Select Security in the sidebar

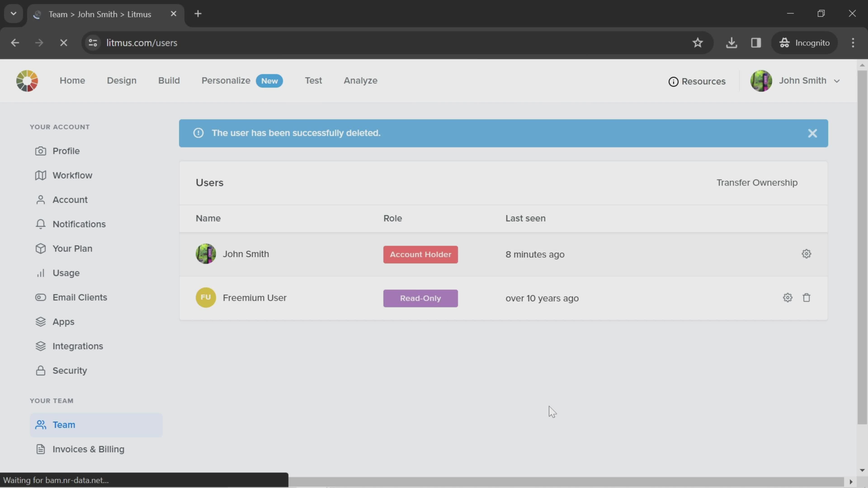point(69,371)
